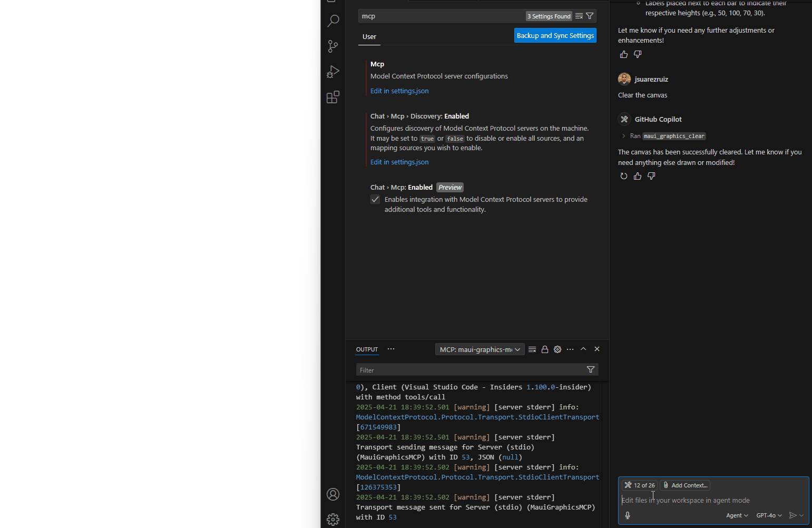Click the jsuarezruiz user avatar

click(x=624, y=79)
